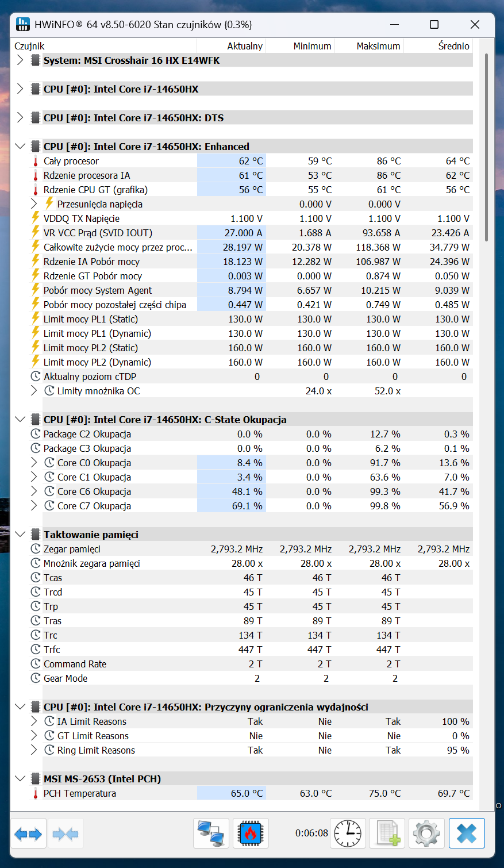Open sensor settings gear icon
504x868 pixels.
[426, 834]
